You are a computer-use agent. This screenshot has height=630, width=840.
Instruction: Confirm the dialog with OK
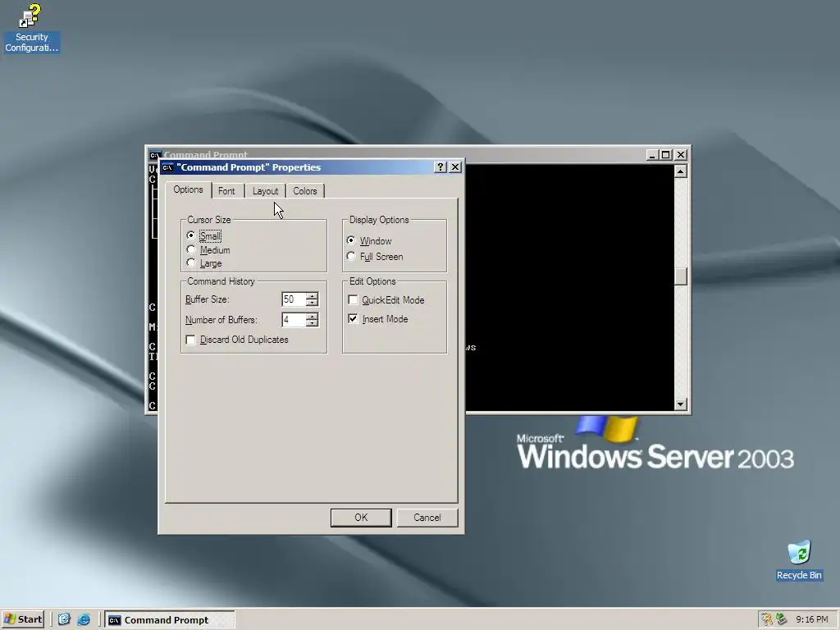coord(361,518)
